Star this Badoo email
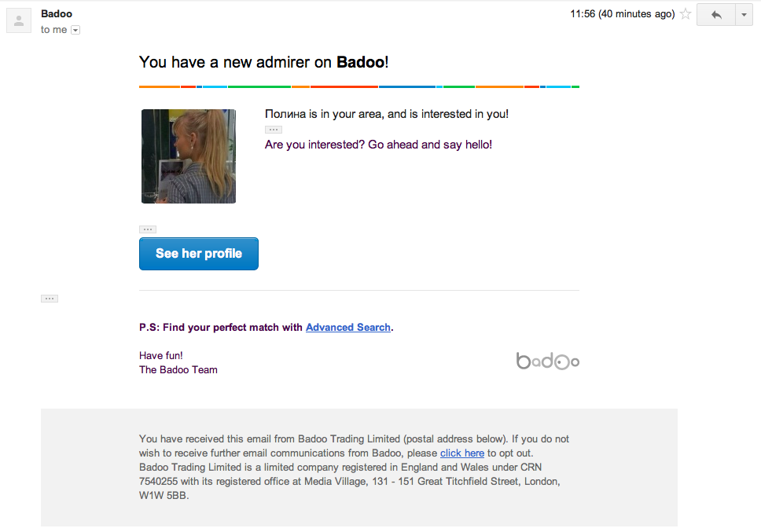 coord(686,14)
